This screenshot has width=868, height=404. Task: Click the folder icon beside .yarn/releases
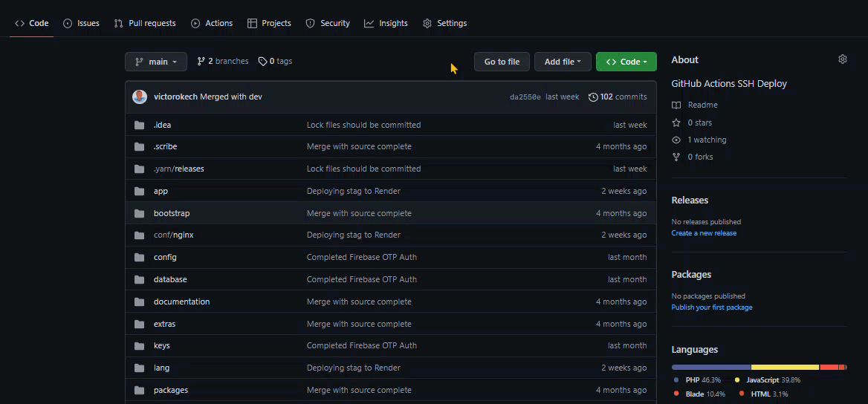tap(140, 169)
